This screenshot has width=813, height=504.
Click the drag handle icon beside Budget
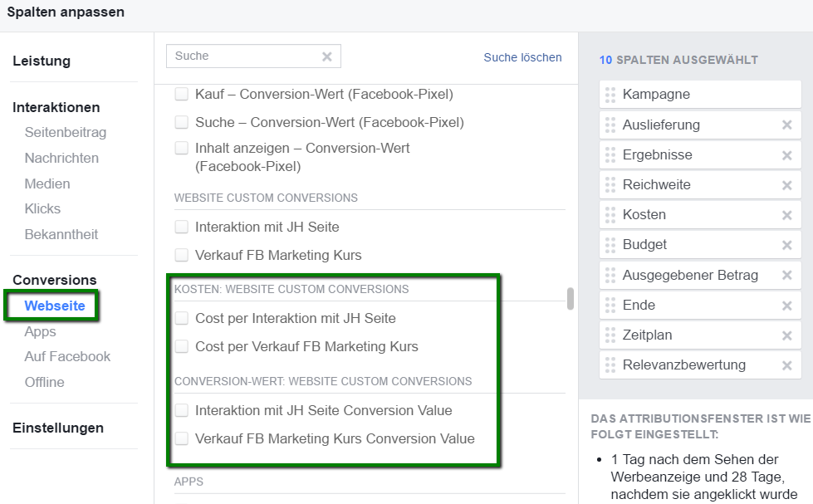coord(610,245)
